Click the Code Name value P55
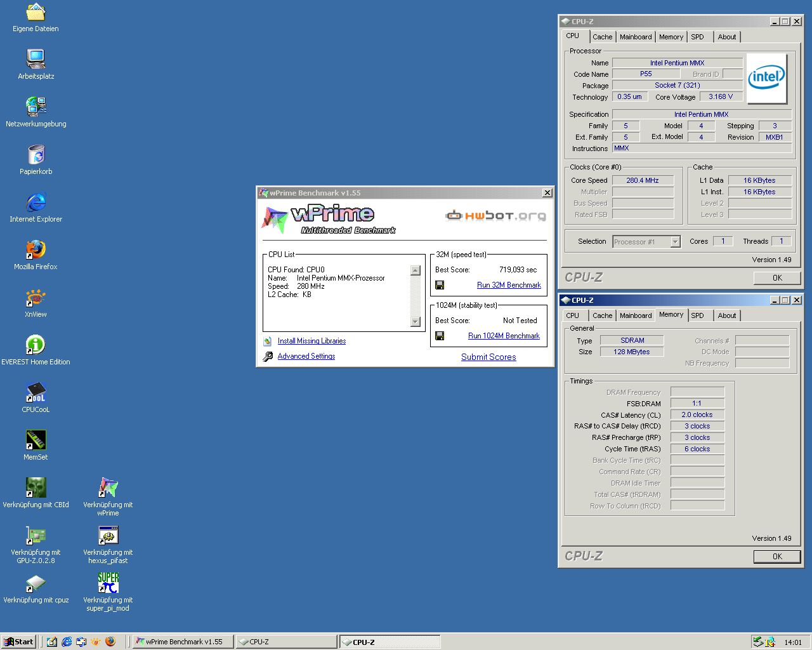Viewport: 812px width, 650px height. pos(646,74)
